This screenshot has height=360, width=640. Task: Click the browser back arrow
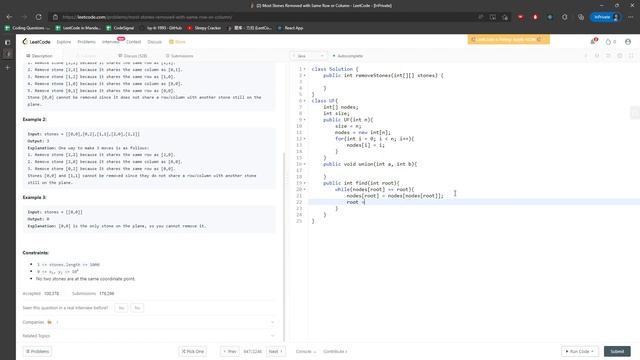click(9, 17)
